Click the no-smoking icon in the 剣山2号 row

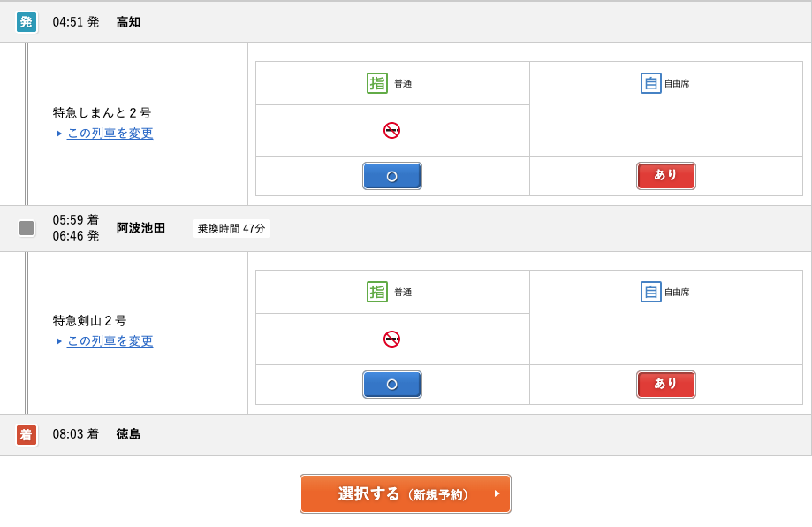click(391, 337)
